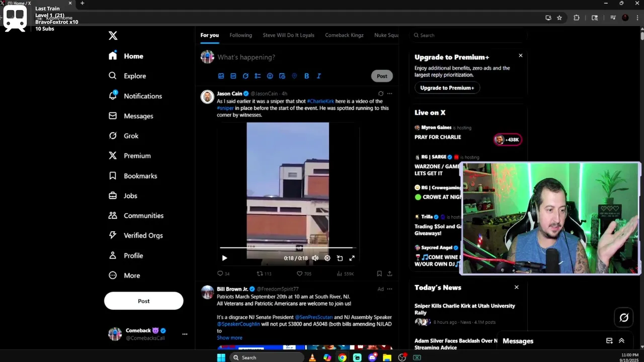Open Messages from the sidebar
This screenshot has width=644, height=362.
click(x=131, y=116)
